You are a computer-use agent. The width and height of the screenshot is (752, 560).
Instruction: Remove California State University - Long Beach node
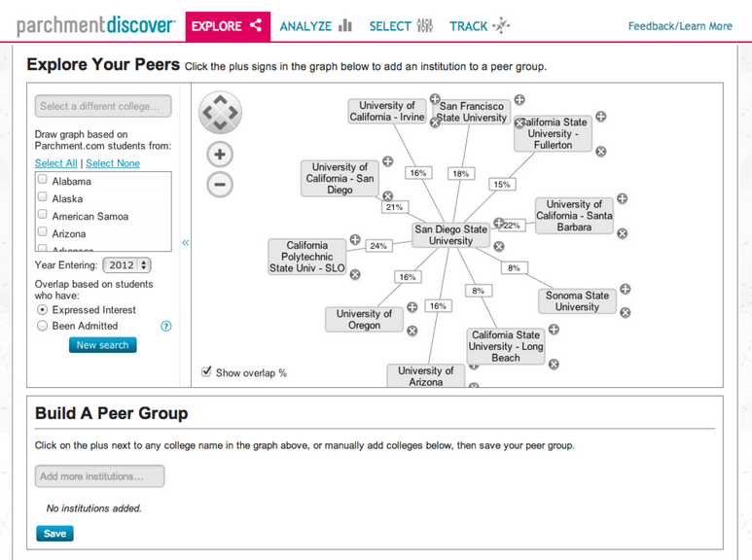554,365
